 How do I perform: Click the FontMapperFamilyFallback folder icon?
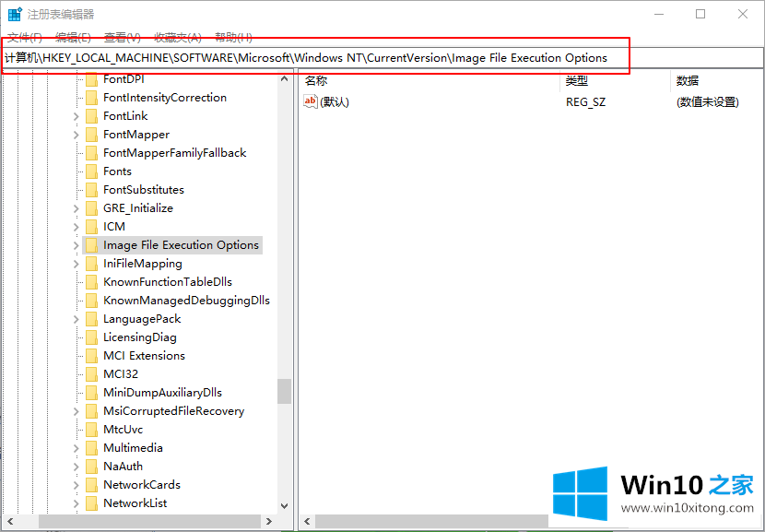pos(91,153)
